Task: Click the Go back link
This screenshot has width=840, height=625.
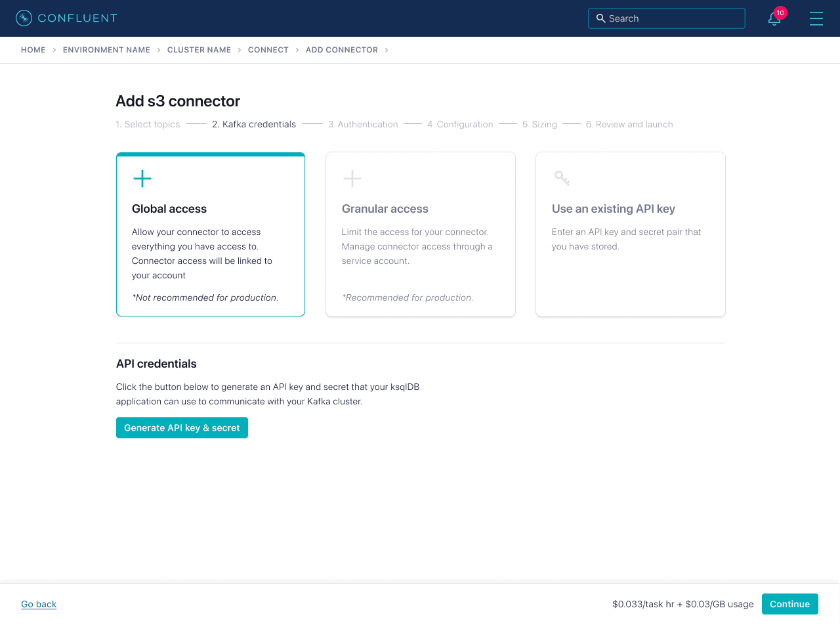Action: (39, 604)
